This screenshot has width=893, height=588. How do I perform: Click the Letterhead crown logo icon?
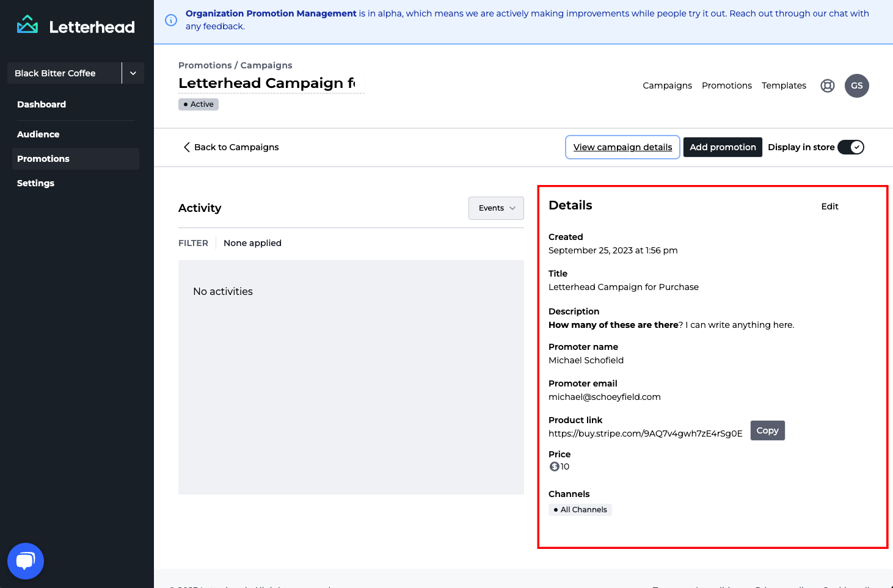point(27,24)
